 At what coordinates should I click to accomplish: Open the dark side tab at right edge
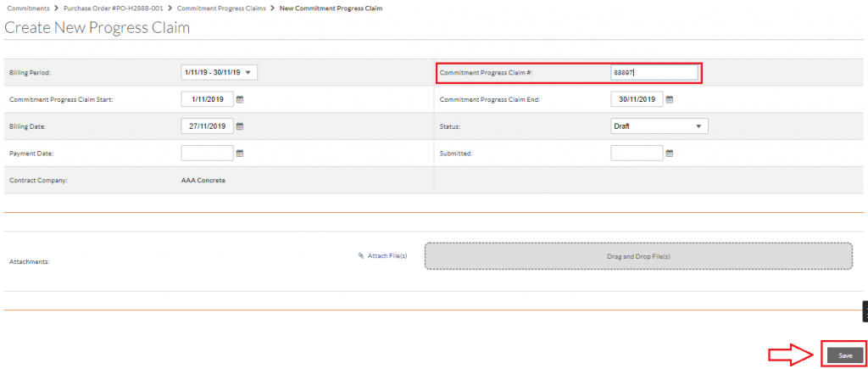coord(865,311)
